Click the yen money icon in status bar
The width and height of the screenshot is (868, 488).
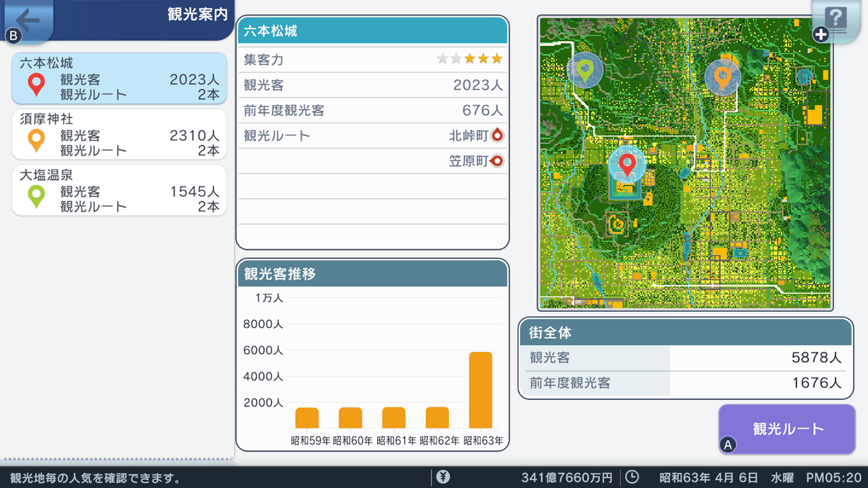coord(443,477)
